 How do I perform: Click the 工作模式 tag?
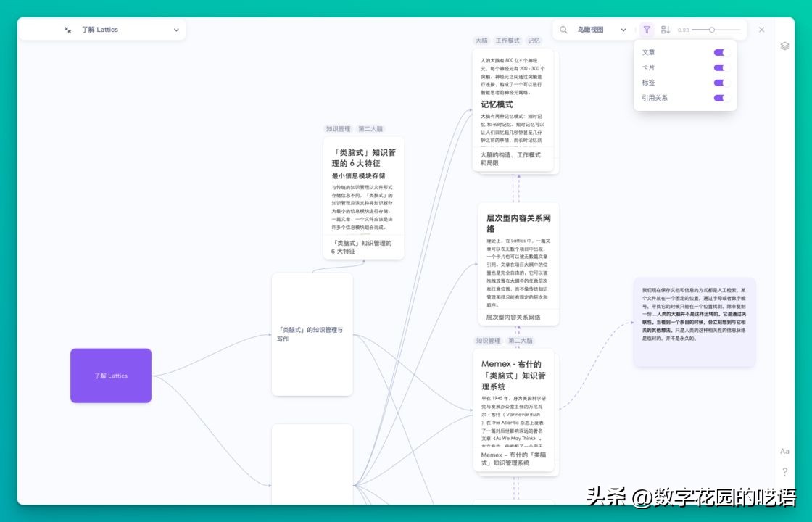pos(507,41)
